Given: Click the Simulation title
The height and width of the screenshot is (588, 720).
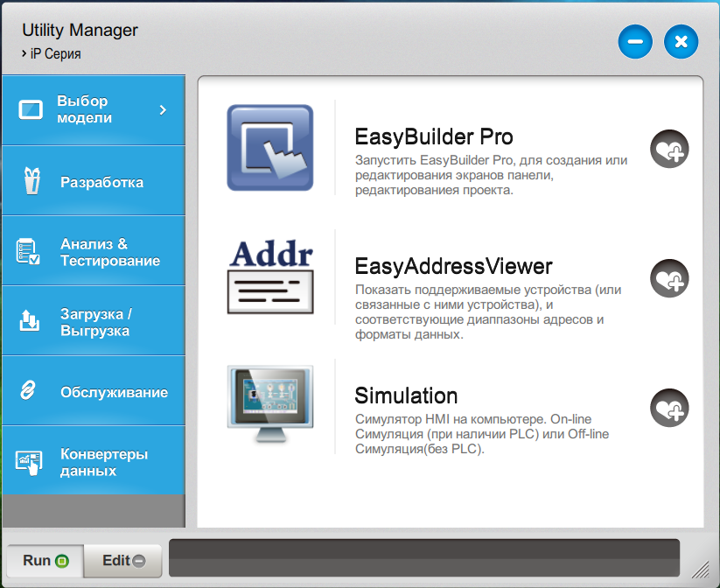Looking at the screenshot, I should (x=406, y=395).
